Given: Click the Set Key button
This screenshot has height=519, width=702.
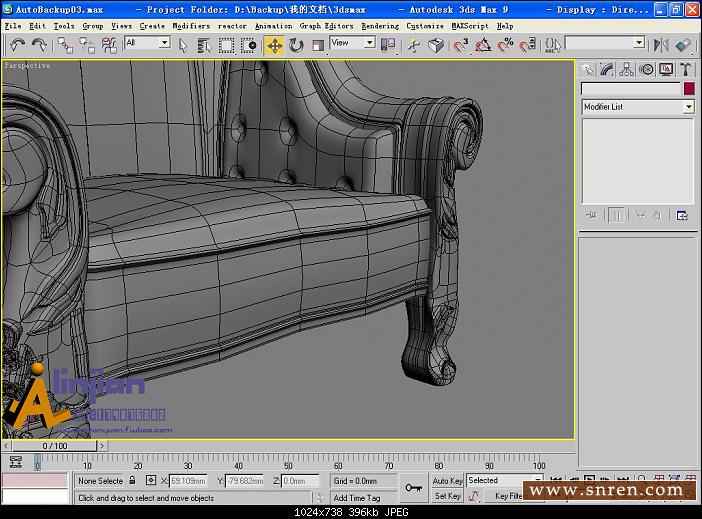Looking at the screenshot, I should 447,496.
